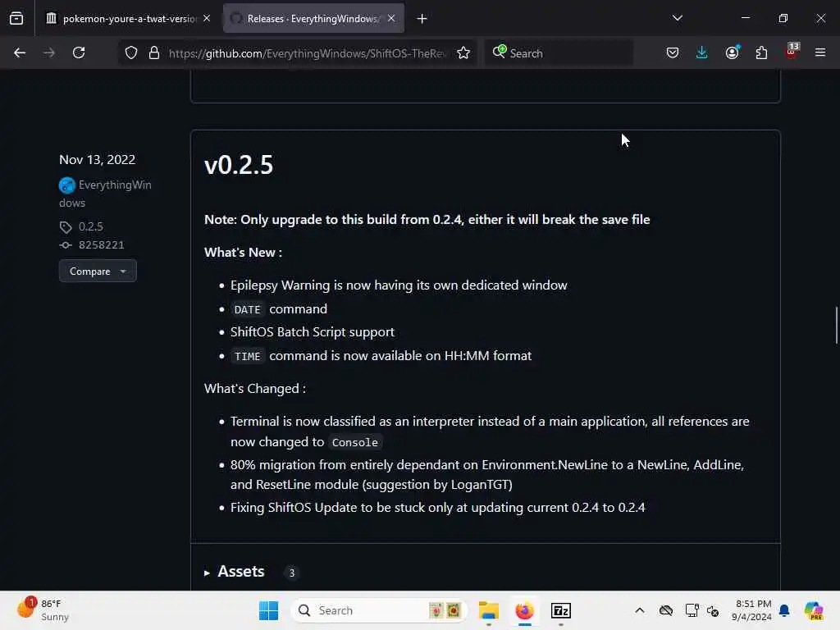
Task: Close the Releases tab
Action: (391, 18)
